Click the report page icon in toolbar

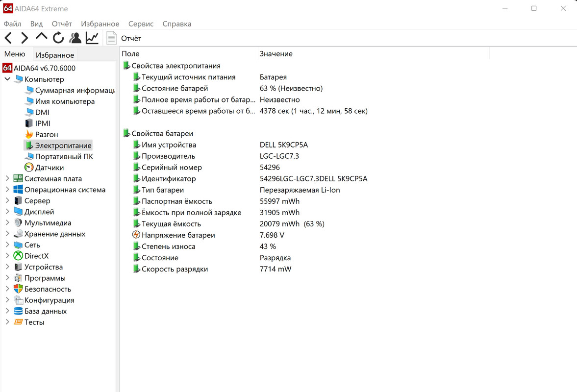(111, 38)
